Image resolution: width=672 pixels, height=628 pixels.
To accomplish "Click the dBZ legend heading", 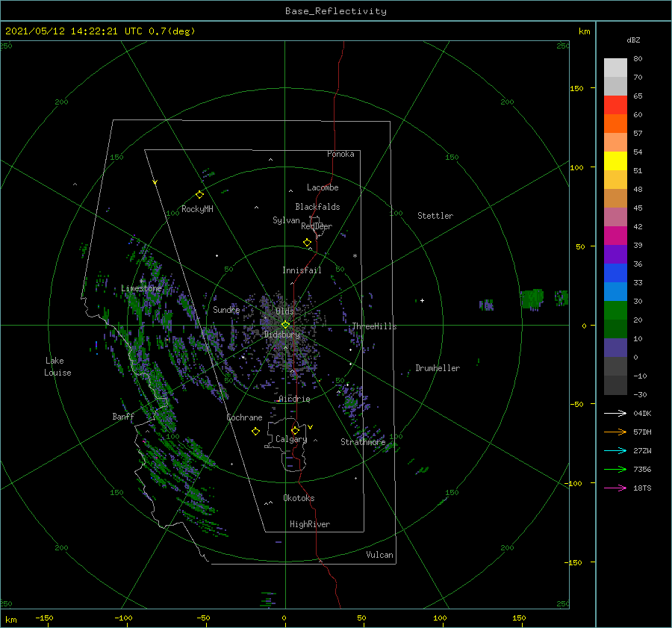I will tap(633, 40).
